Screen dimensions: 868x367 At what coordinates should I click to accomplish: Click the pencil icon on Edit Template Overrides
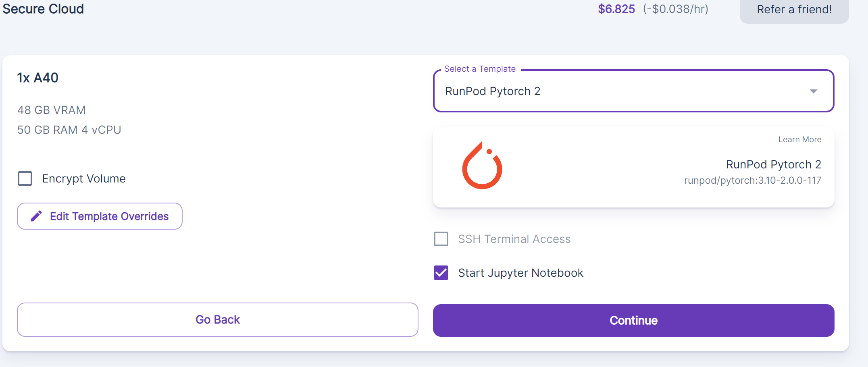(x=36, y=216)
